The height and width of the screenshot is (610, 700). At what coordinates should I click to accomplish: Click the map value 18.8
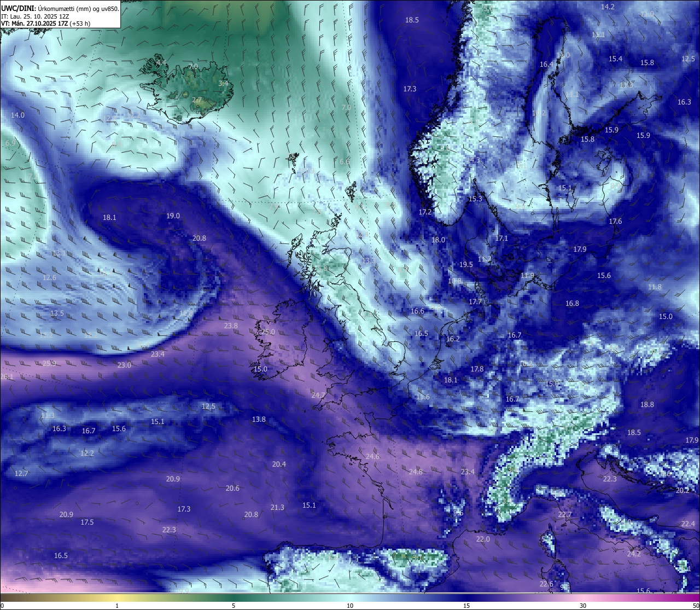click(647, 404)
